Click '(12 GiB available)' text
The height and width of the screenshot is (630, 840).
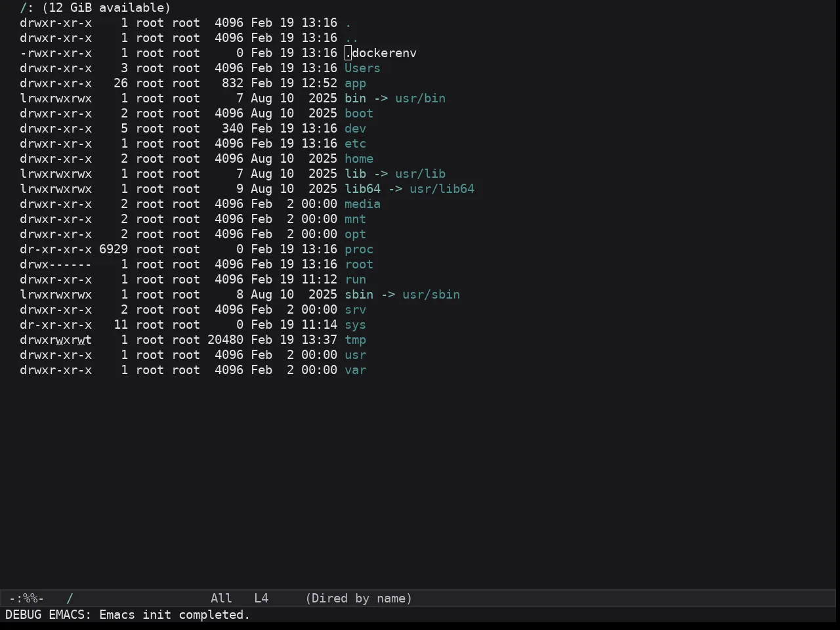click(106, 8)
